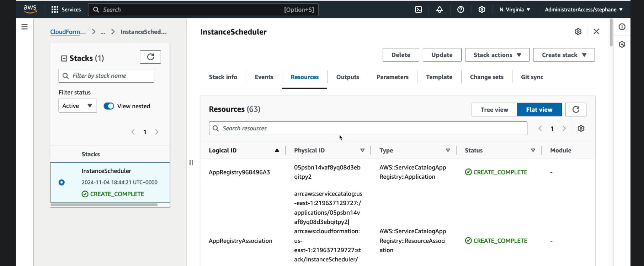Click the AppRegistry968496A3 logical ID
The width and height of the screenshot is (644, 266).
click(239, 172)
